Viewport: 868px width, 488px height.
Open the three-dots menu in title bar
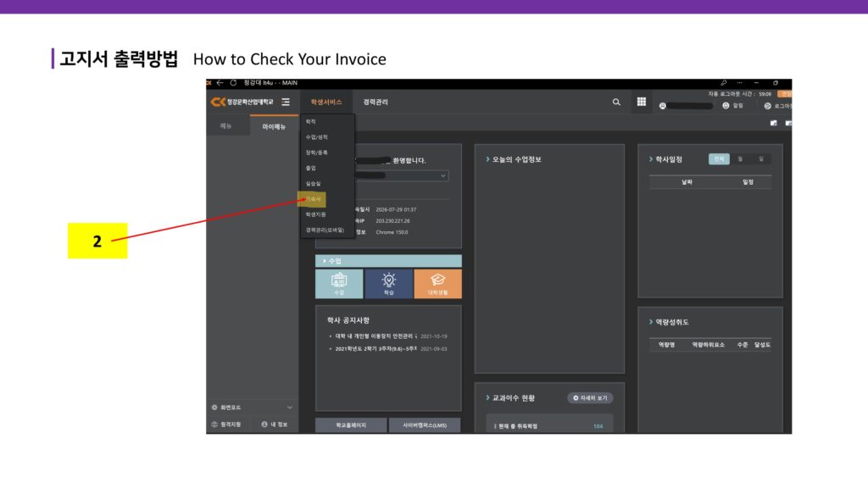739,83
